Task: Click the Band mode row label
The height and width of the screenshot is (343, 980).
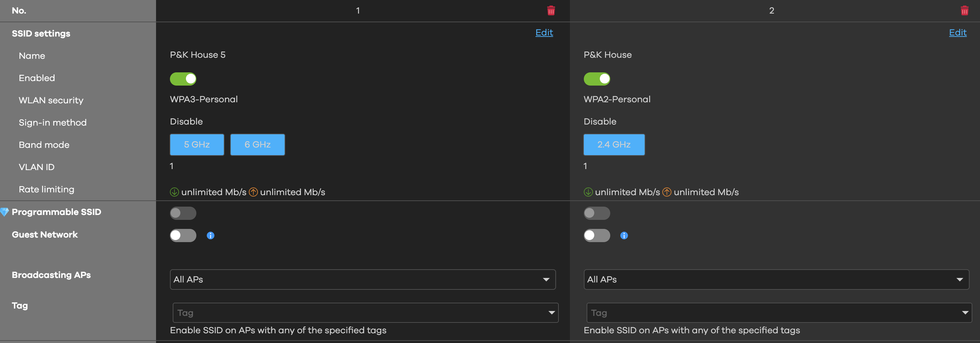Action: click(x=44, y=145)
